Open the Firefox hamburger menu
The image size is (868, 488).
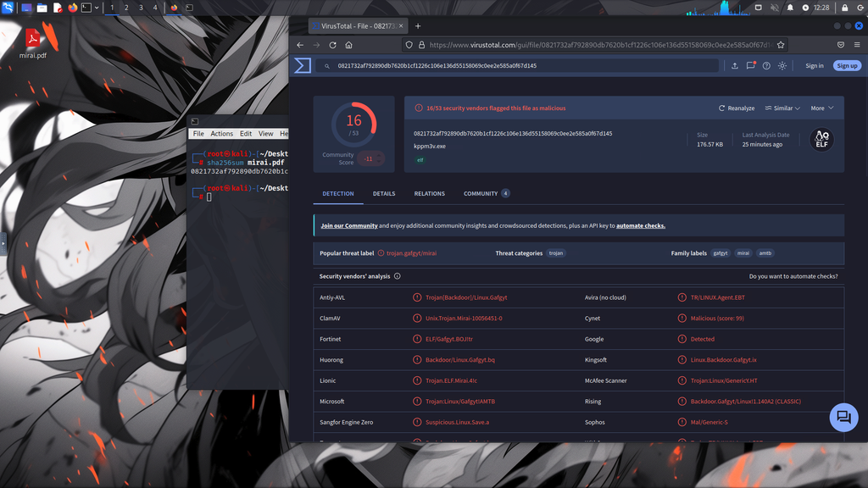point(857,45)
